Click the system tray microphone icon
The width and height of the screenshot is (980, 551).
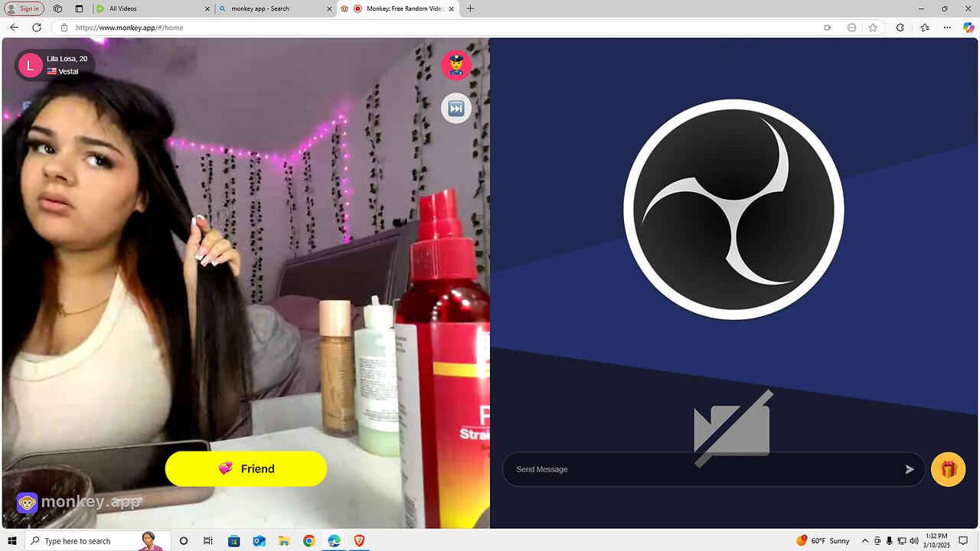tap(889, 541)
